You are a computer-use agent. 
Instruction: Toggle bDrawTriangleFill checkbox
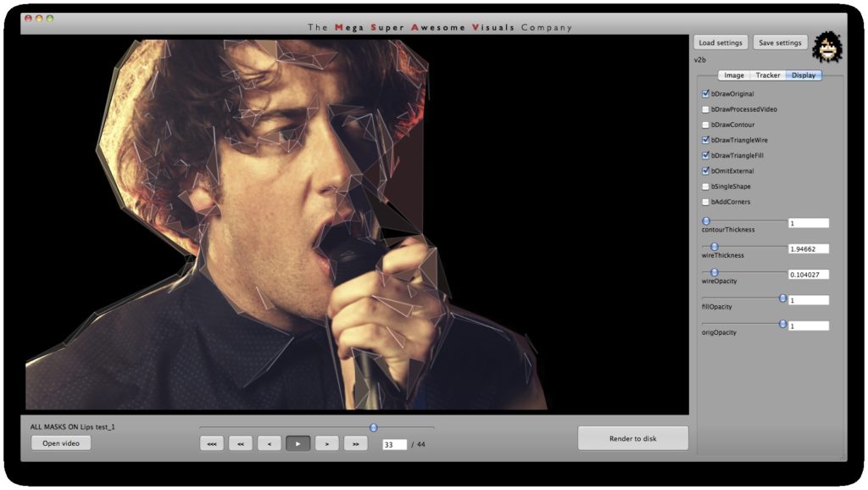705,156
